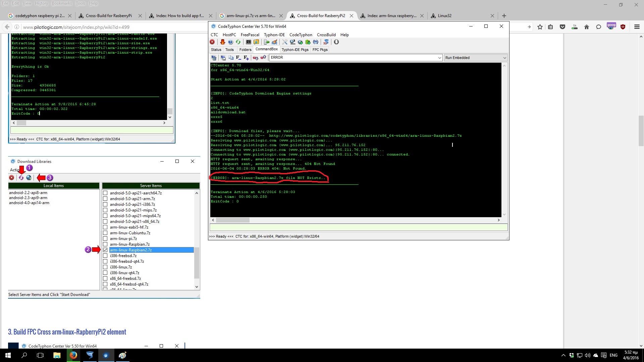This screenshot has height=362, width=644.
Task: Decrease font size with F- icon
Action: (x=238, y=58)
